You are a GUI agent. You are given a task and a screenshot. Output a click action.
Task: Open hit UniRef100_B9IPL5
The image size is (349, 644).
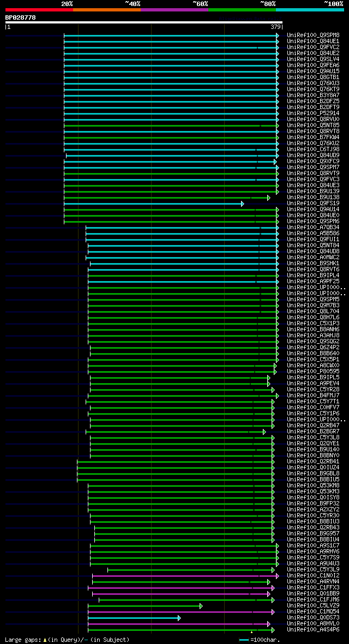point(313,378)
